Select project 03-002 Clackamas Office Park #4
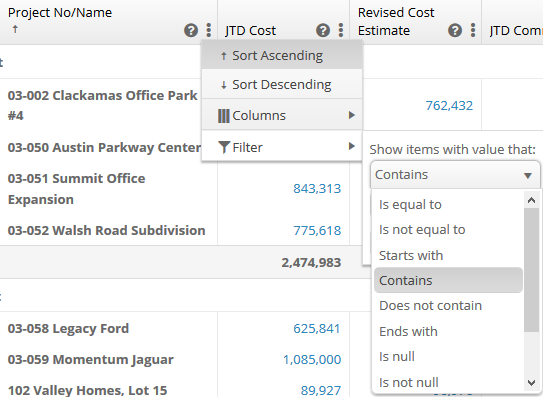543x397 pixels. point(103,105)
